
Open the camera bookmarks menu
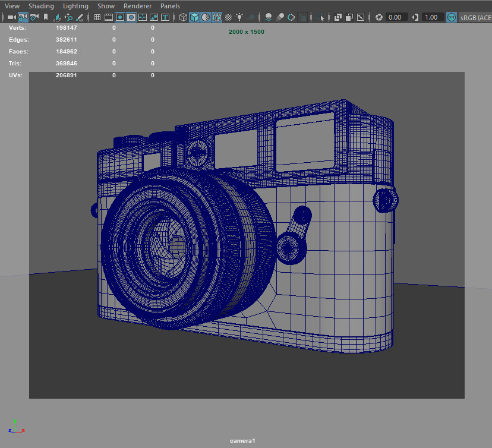pyautogui.click(x=45, y=17)
